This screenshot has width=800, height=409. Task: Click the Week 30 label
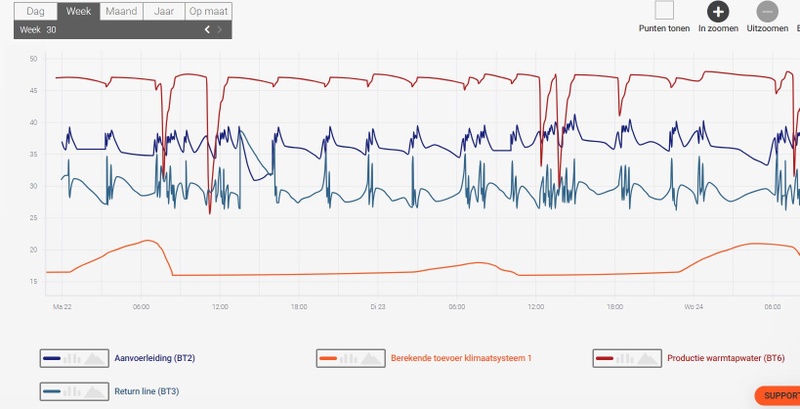pyautogui.click(x=38, y=30)
